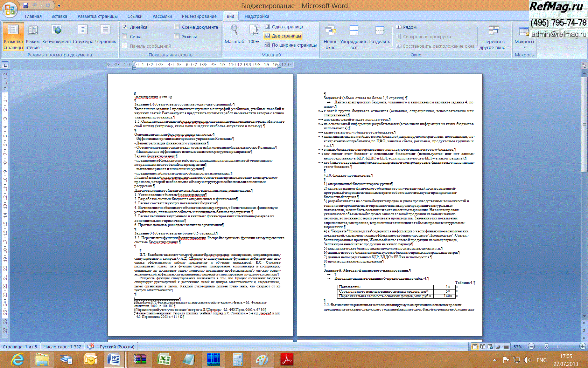
Task: Click По ширине страницы button
Action: point(290,45)
